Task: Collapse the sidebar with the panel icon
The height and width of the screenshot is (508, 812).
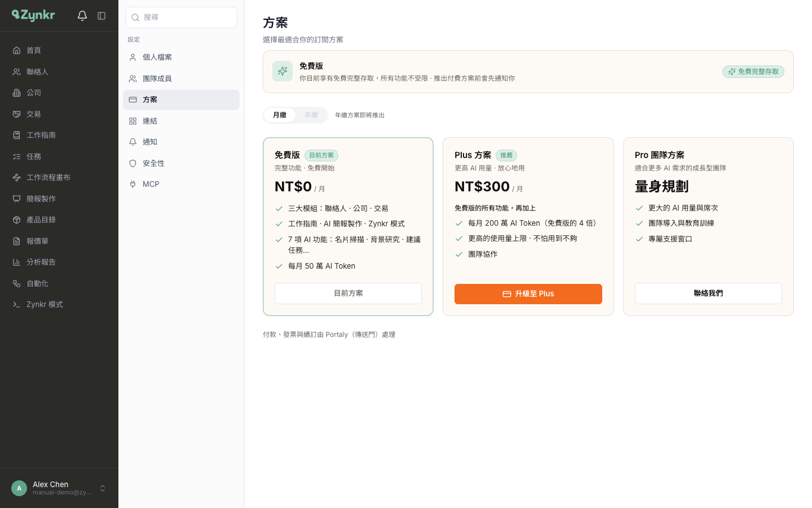Action: point(101,16)
